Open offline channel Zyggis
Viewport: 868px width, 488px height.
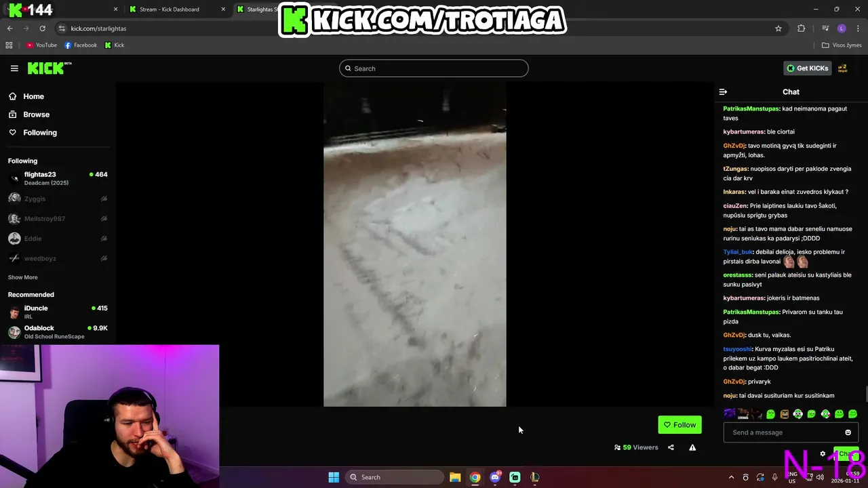click(x=58, y=199)
